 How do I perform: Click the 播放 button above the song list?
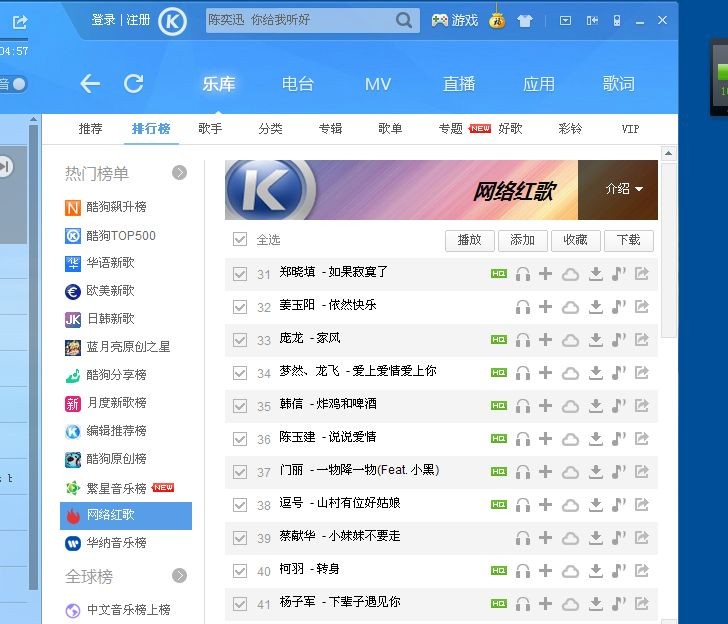click(x=470, y=240)
